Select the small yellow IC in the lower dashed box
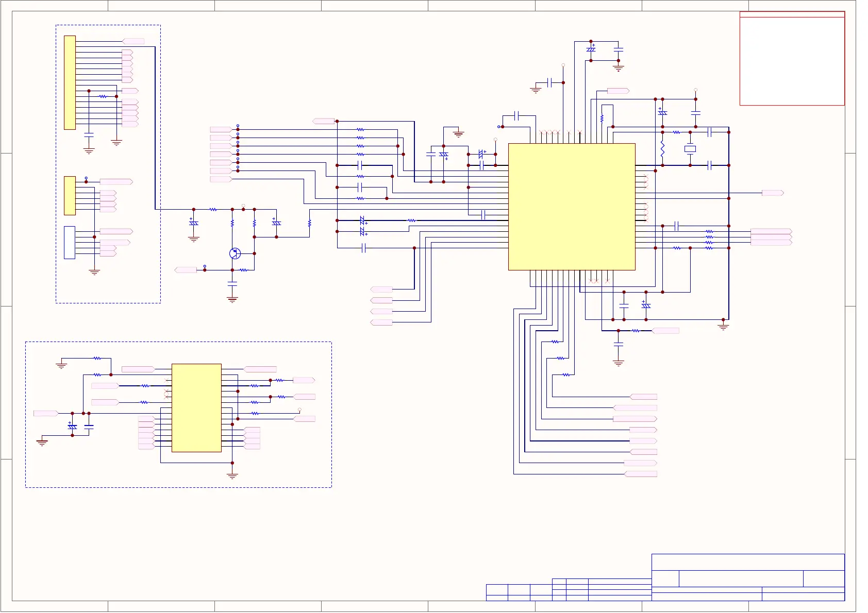The height and width of the screenshot is (613, 868). point(196,408)
